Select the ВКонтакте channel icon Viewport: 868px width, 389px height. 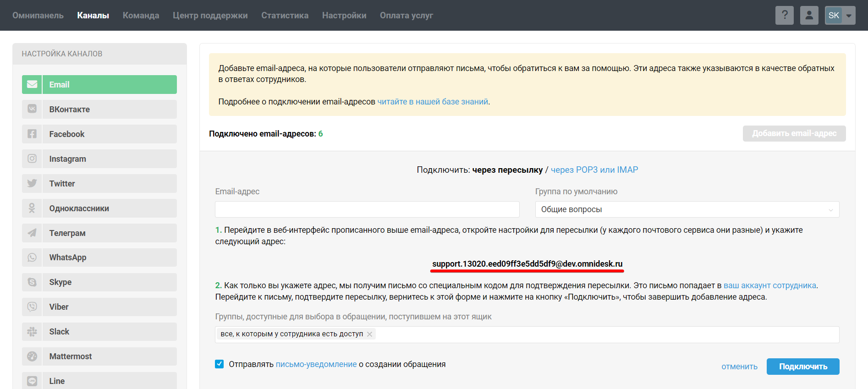(x=32, y=110)
